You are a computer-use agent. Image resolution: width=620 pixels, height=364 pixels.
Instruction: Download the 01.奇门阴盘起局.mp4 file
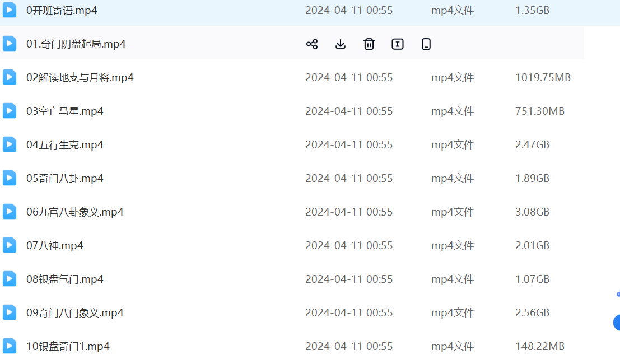tap(341, 44)
